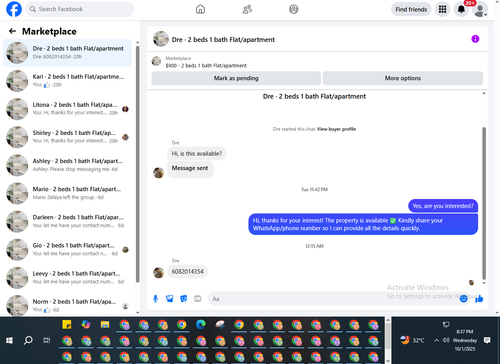
Task: Open the Friends icon in top bar
Action: 247,9
